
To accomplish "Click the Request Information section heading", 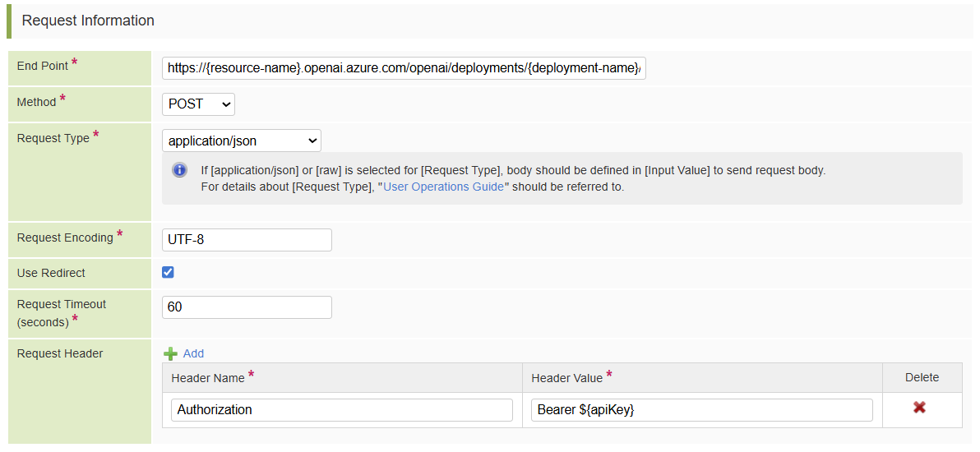I will tap(88, 21).
